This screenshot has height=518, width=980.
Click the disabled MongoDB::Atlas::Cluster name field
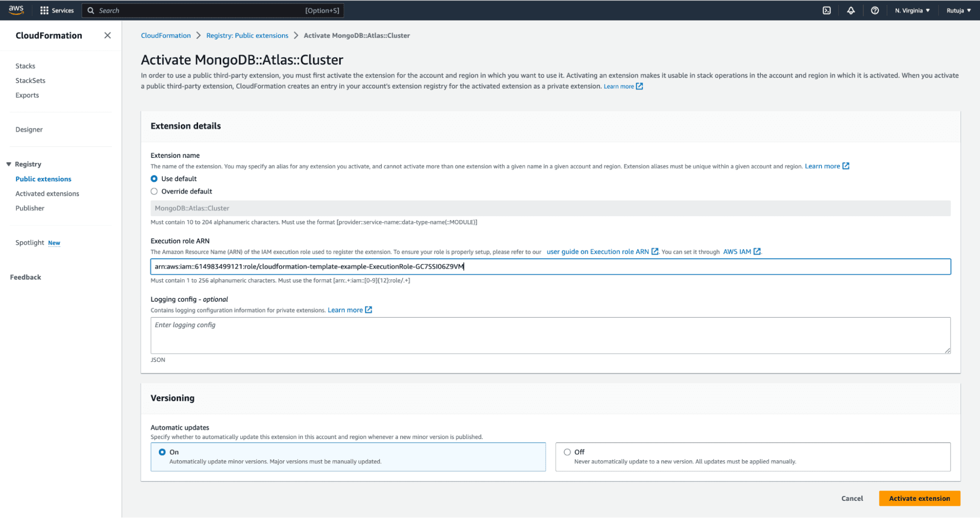point(550,208)
